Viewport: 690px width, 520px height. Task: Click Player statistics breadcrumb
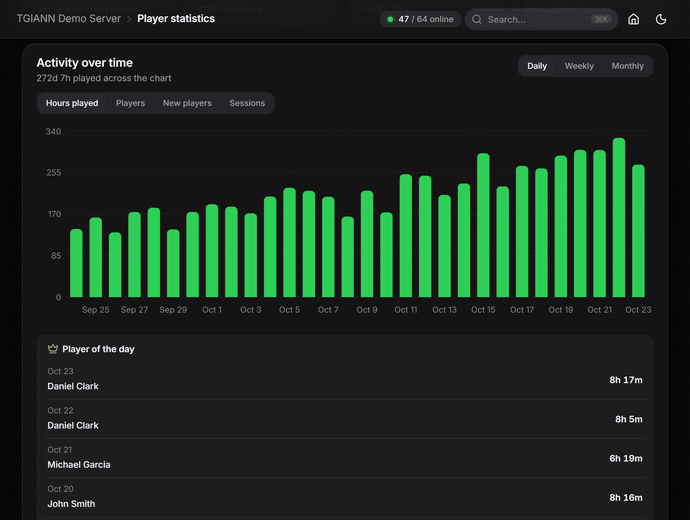(x=176, y=18)
